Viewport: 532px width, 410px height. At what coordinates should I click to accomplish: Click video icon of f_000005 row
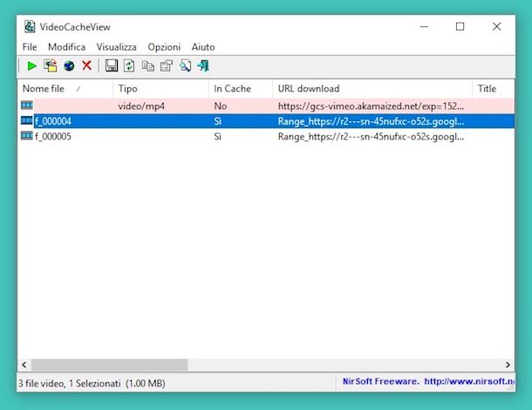(27, 136)
